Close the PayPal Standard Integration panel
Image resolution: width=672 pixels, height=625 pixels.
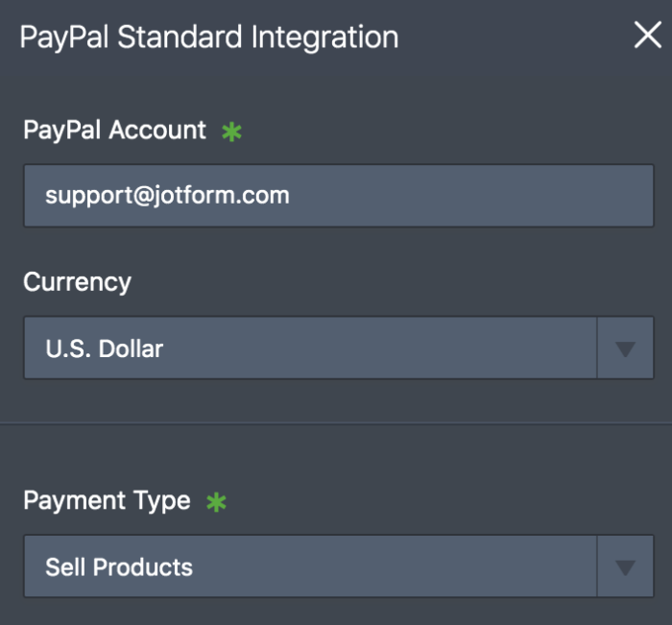click(647, 36)
